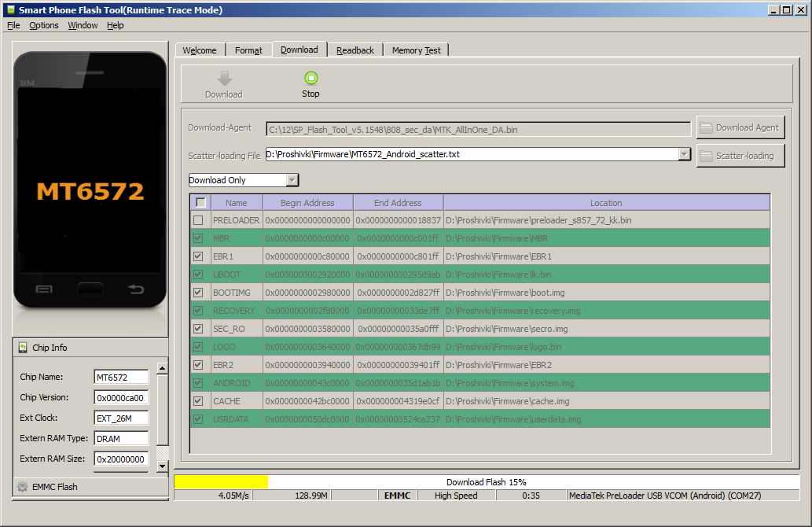Switch to the Memory Test tab
The height and width of the screenshot is (527, 812).
pos(417,50)
